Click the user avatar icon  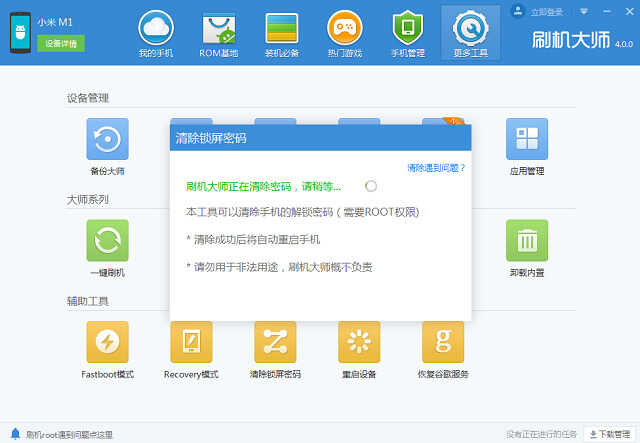coord(518,11)
